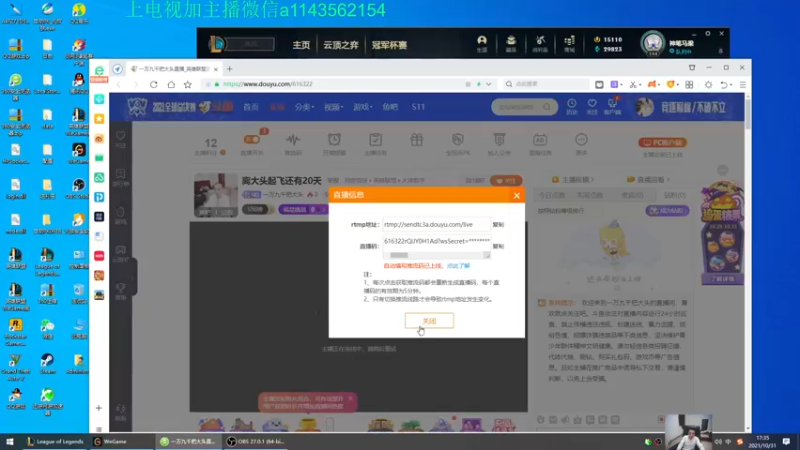Open the waveform icon in the streamer toolbar

coord(293,140)
